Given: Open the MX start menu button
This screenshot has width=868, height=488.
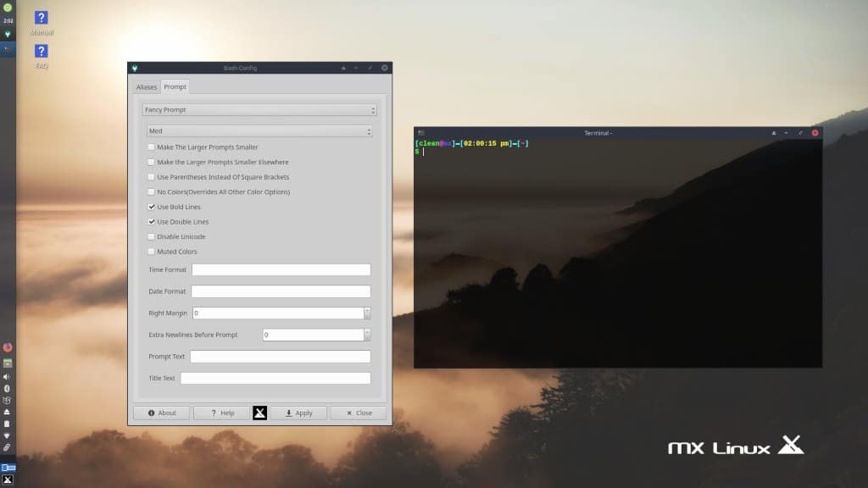Looking at the screenshot, I should click(x=8, y=480).
